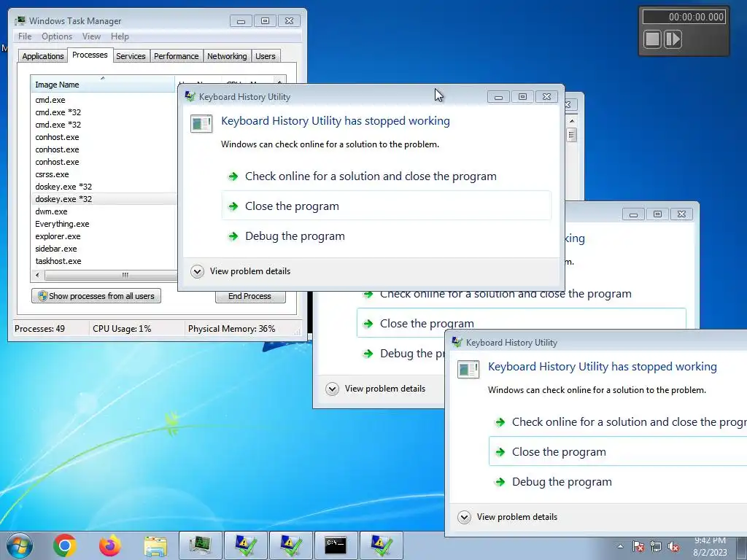Switch to the Performance tab
The width and height of the screenshot is (747, 560).
coord(177,56)
